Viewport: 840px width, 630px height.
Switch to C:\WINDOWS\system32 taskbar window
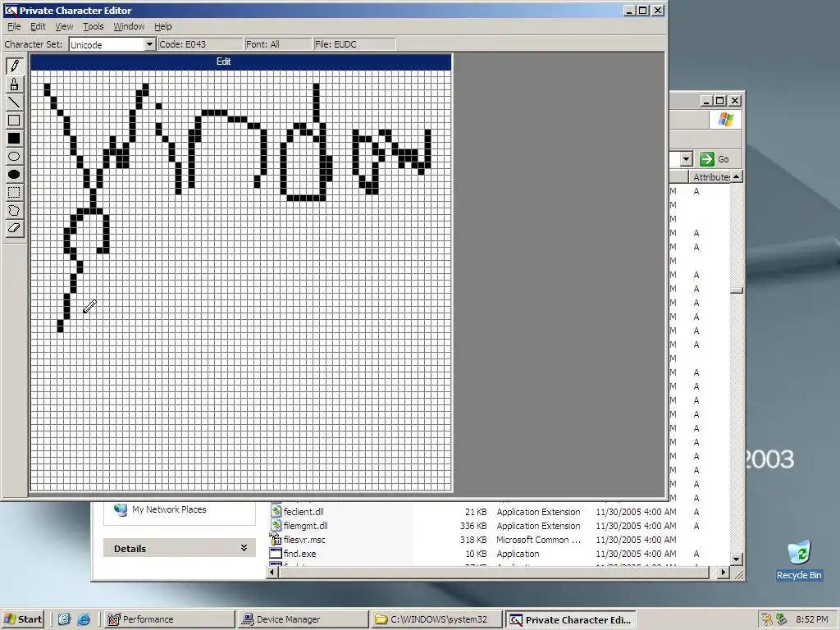tap(437, 619)
